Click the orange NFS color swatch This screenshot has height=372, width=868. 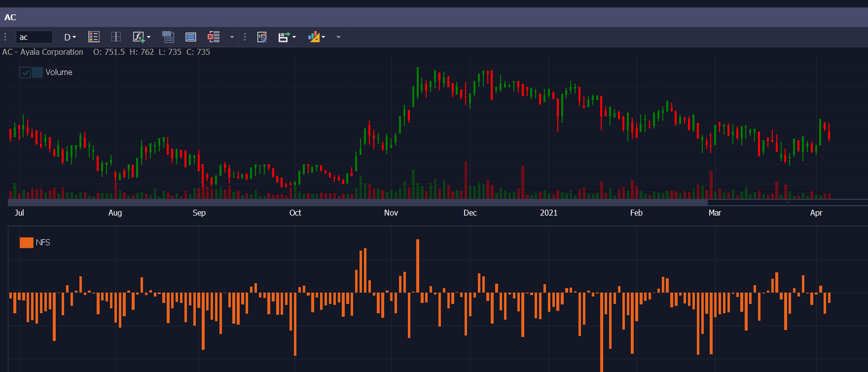coord(26,242)
